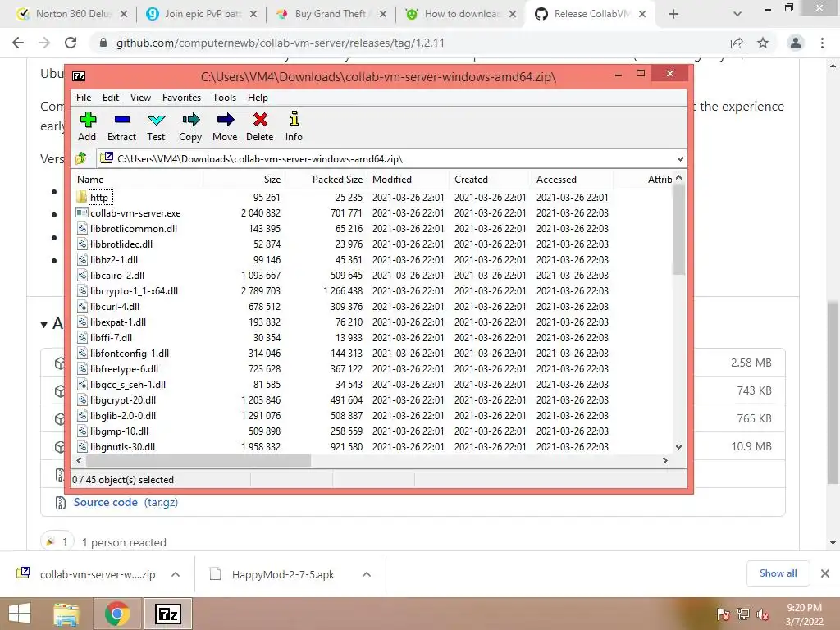Collapse the Assets section triangle
The width and height of the screenshot is (840, 630).
click(x=44, y=324)
